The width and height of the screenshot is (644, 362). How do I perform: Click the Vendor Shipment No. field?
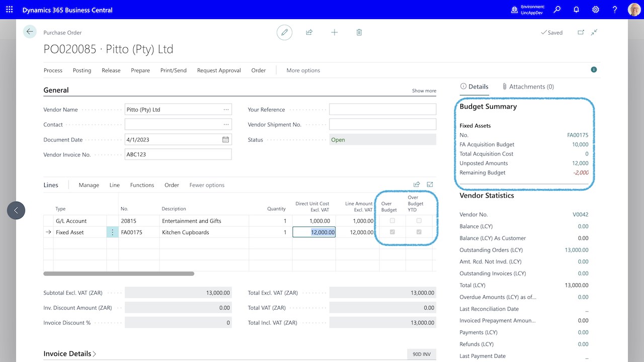click(x=383, y=125)
